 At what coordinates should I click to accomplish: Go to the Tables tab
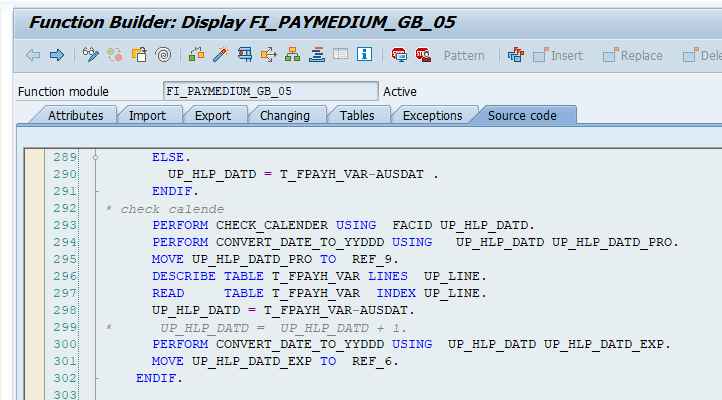click(x=357, y=115)
